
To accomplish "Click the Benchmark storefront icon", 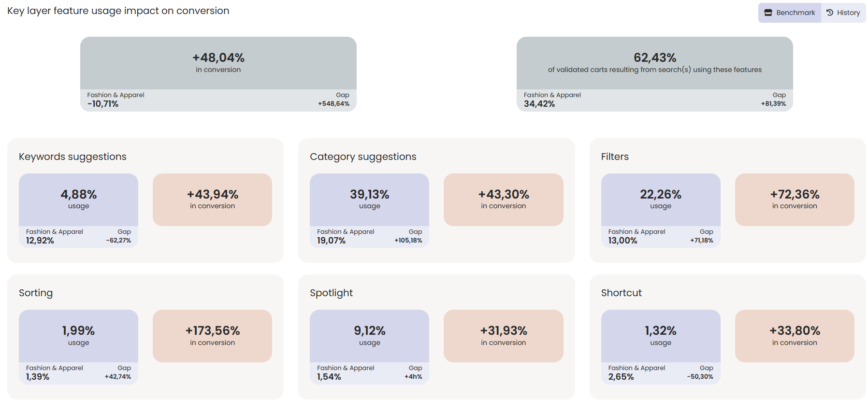I will coord(768,13).
